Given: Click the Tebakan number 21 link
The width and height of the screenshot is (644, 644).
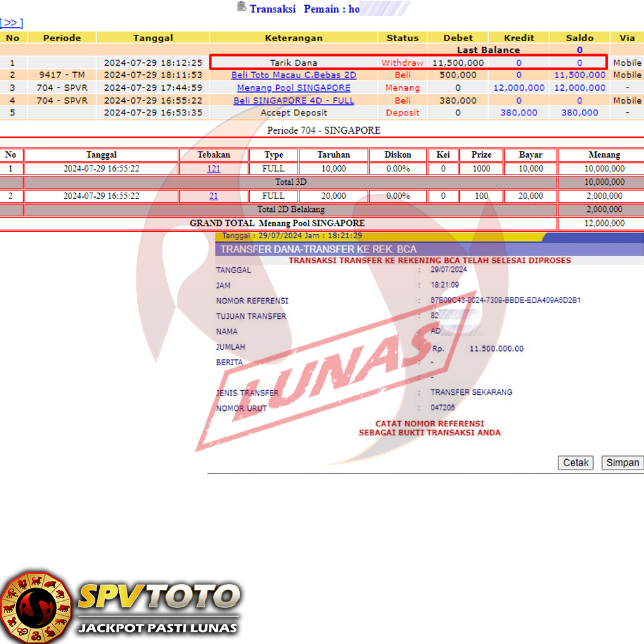Looking at the screenshot, I should coord(213,196).
